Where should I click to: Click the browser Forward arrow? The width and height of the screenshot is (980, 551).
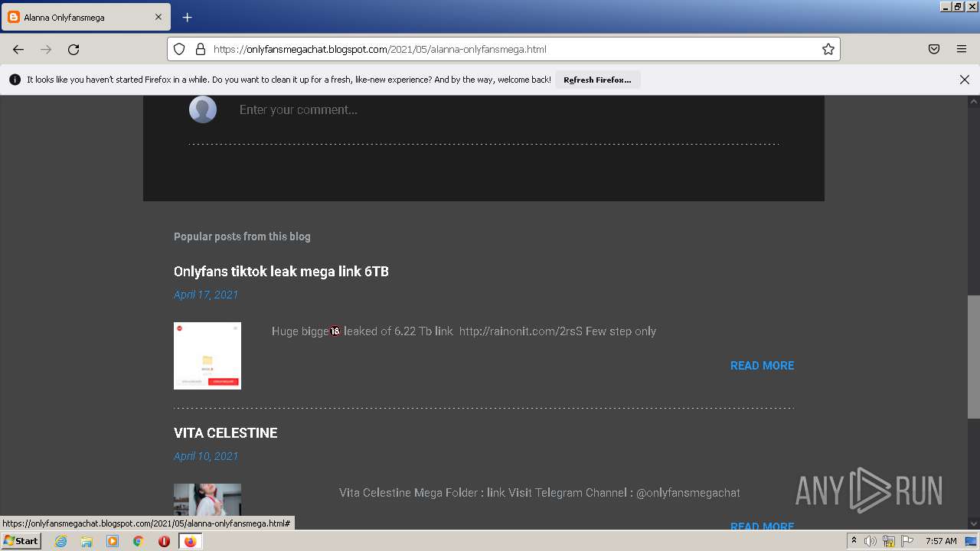pyautogui.click(x=46, y=49)
